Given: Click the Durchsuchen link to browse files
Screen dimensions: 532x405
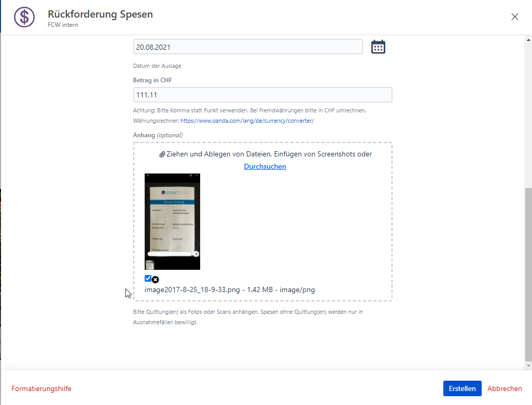Looking at the screenshot, I should [x=265, y=166].
